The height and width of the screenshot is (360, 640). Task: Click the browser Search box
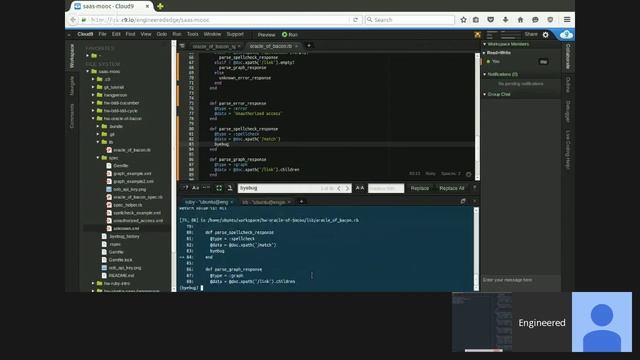click(409, 20)
